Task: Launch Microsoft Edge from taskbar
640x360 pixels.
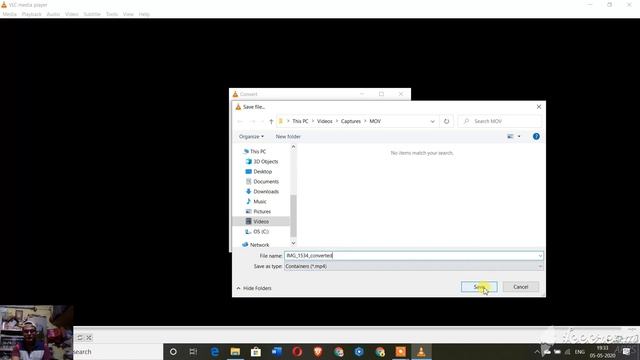Action: tap(214, 351)
